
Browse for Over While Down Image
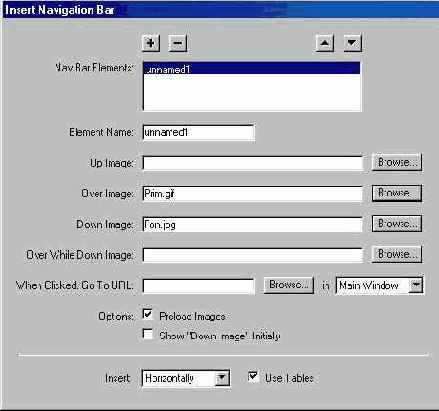click(x=397, y=254)
